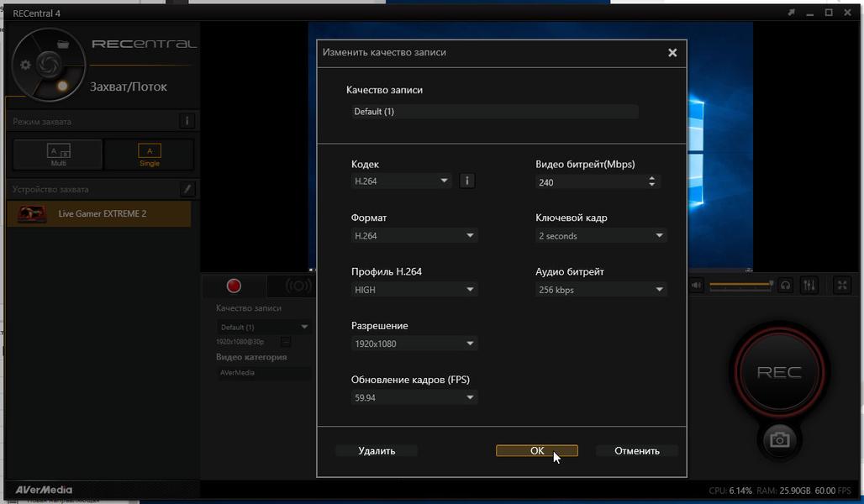Take a snapshot with camera button
Screen dimensions: 864x504
(x=779, y=439)
